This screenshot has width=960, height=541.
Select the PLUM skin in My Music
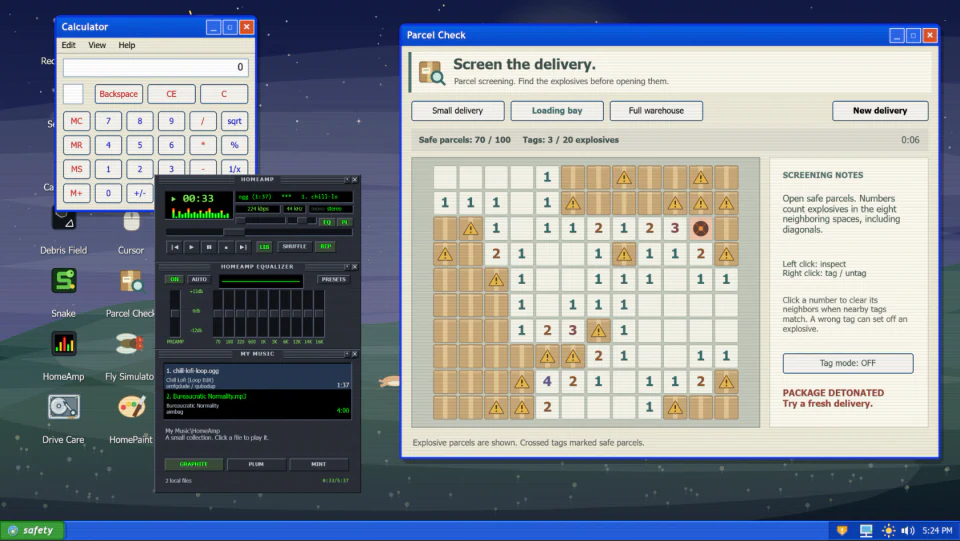pos(256,464)
